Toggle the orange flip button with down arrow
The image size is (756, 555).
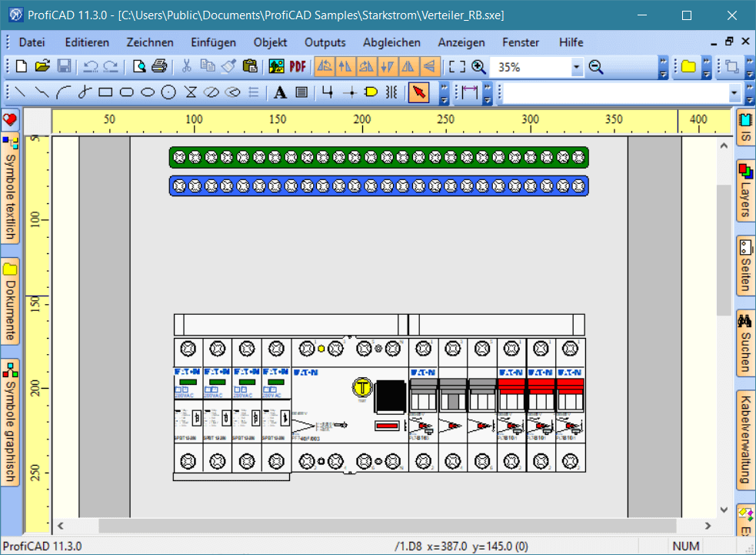point(387,66)
